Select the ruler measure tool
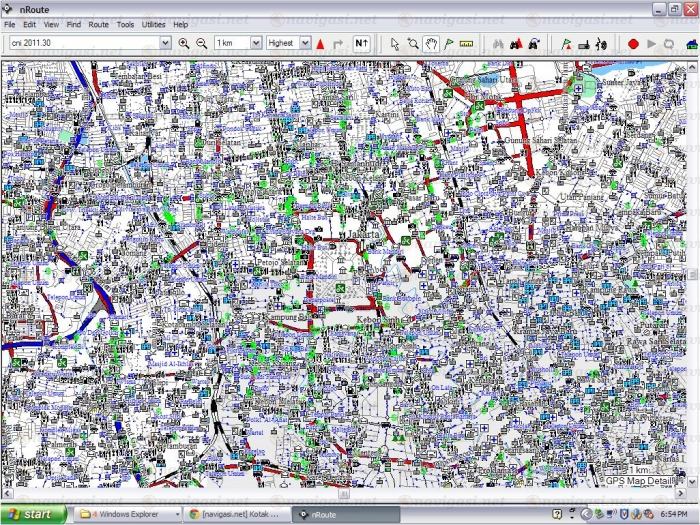This screenshot has height=525, width=700. click(x=466, y=44)
